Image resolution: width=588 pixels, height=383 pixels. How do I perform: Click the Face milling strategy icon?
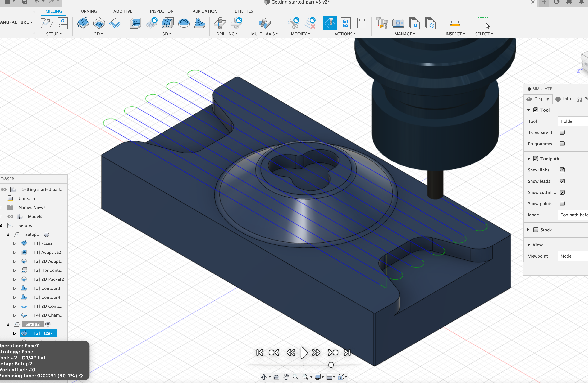pos(83,23)
